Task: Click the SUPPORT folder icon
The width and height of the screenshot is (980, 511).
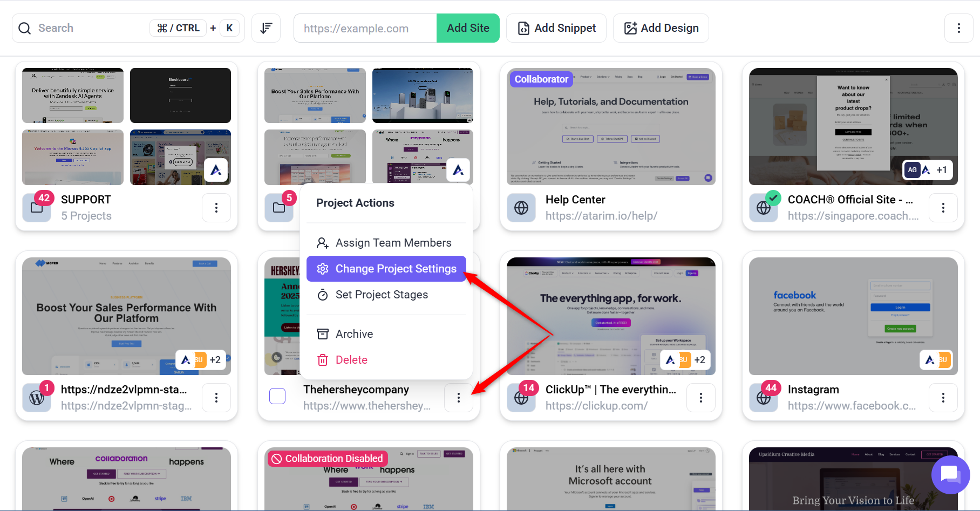Action: 37,208
